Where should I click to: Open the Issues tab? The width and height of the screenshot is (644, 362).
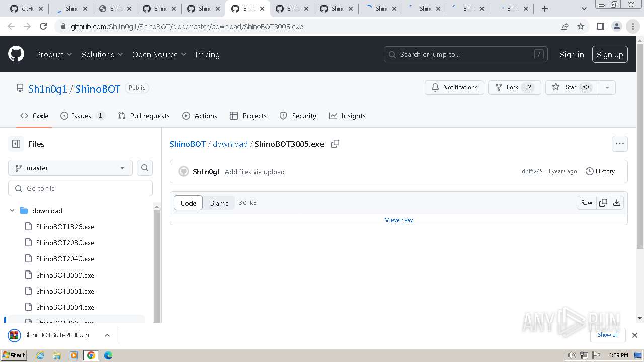click(x=83, y=116)
